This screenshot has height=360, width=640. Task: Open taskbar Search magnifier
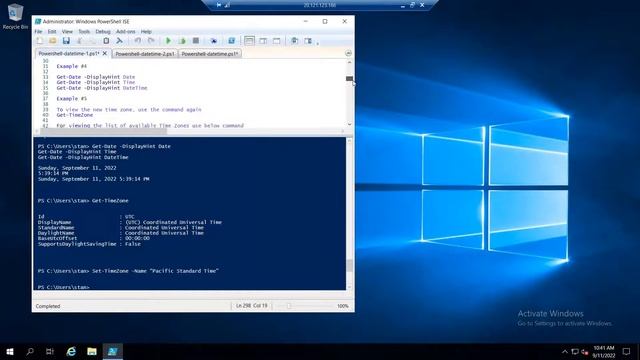30,351
